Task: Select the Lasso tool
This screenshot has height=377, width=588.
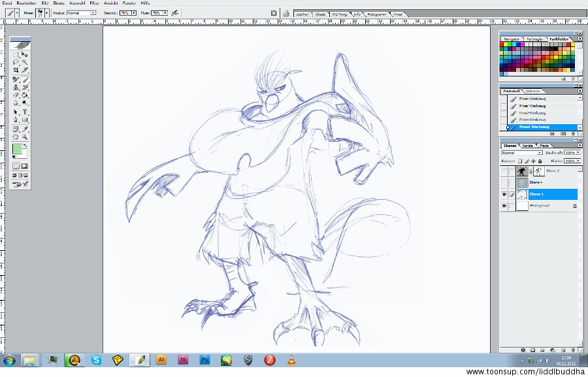Action: click(x=16, y=63)
